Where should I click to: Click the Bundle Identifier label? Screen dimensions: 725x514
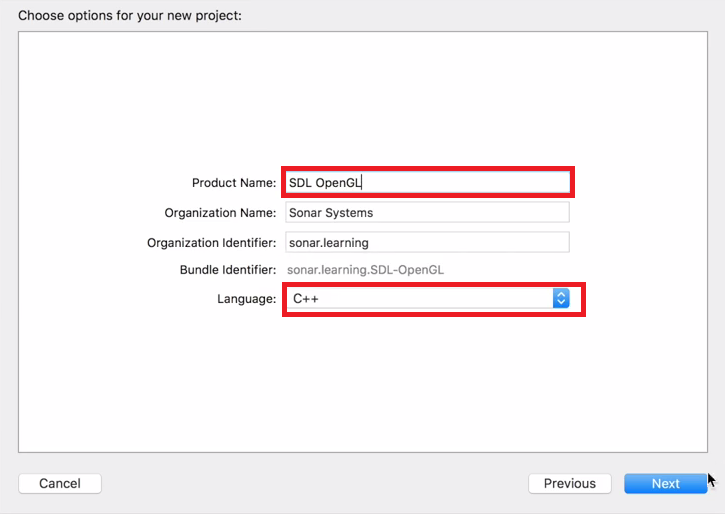(x=228, y=270)
